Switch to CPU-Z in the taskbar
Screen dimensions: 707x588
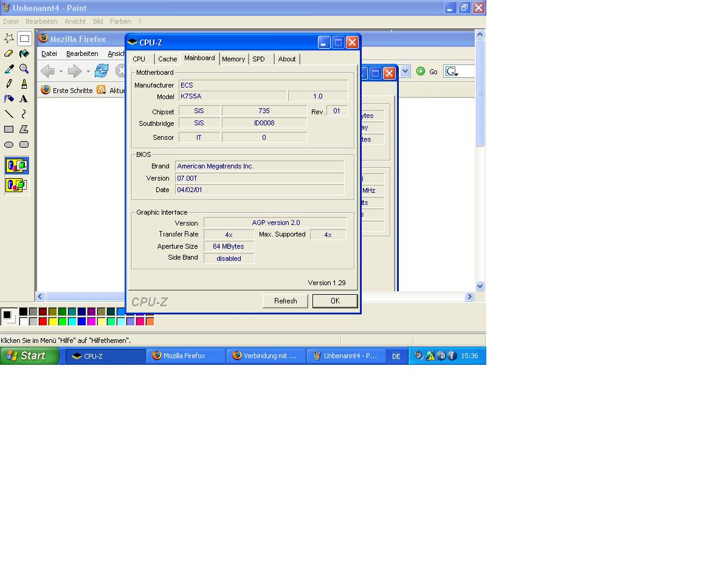pyautogui.click(x=105, y=356)
